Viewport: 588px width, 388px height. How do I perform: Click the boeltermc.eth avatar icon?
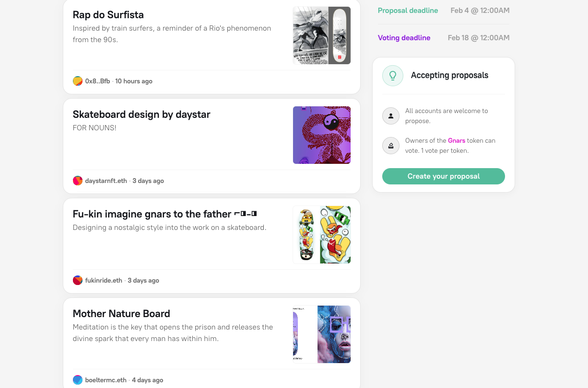[x=78, y=380]
